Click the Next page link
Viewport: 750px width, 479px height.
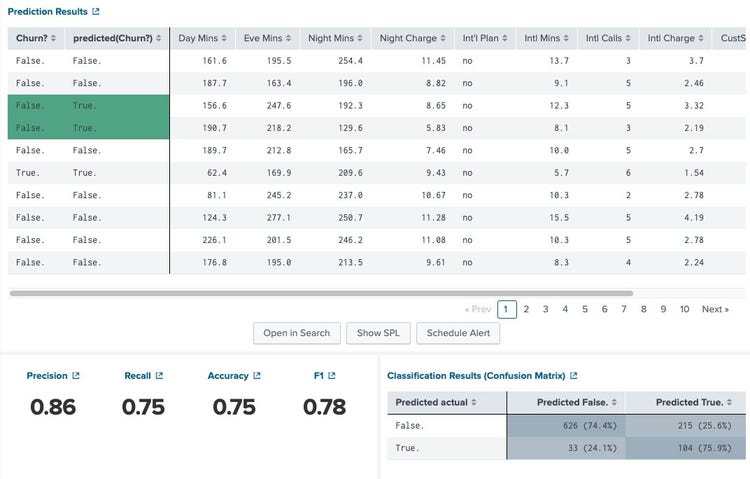pyautogui.click(x=714, y=309)
